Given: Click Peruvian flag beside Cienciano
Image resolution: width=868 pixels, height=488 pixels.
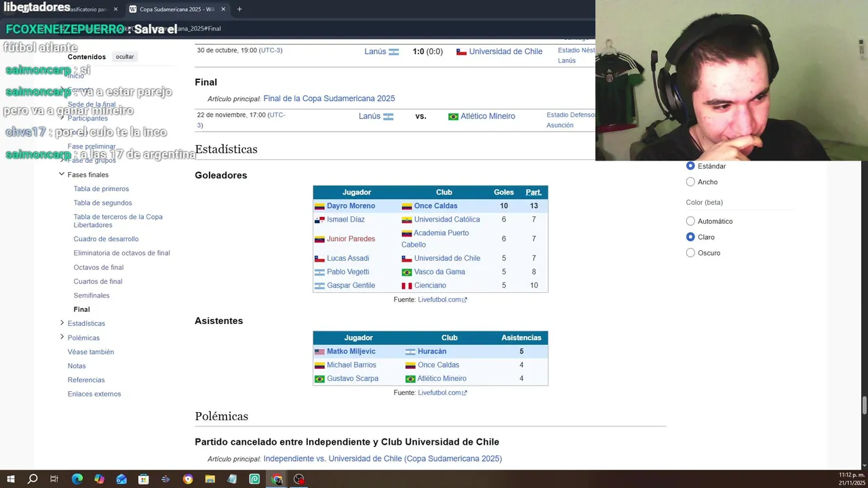Looking at the screenshot, I should coord(407,286).
